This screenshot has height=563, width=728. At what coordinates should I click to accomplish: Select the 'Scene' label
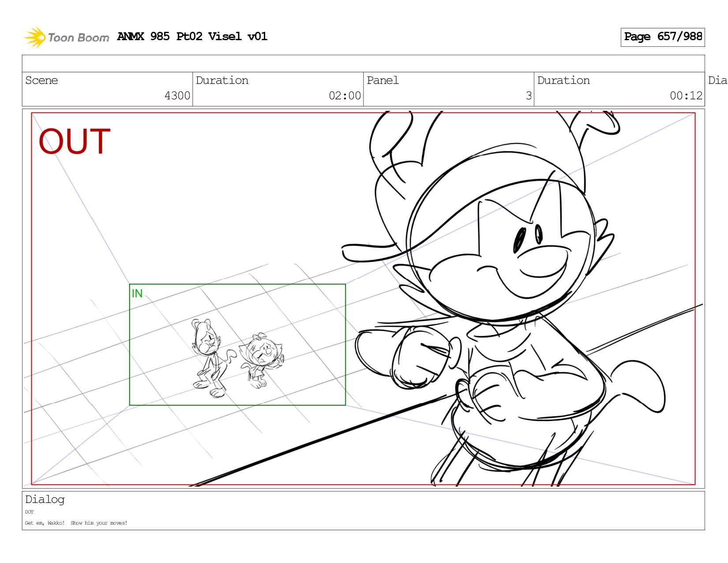pyautogui.click(x=41, y=80)
